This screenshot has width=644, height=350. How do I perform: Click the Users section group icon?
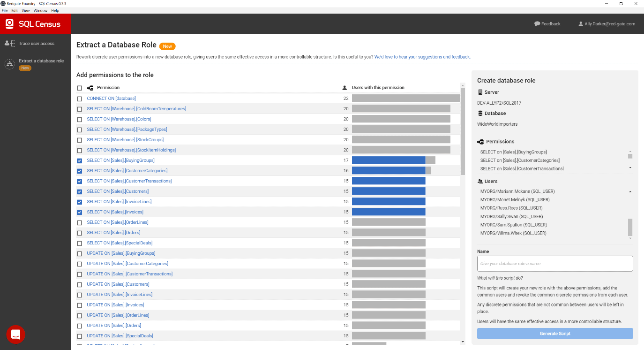click(x=480, y=181)
